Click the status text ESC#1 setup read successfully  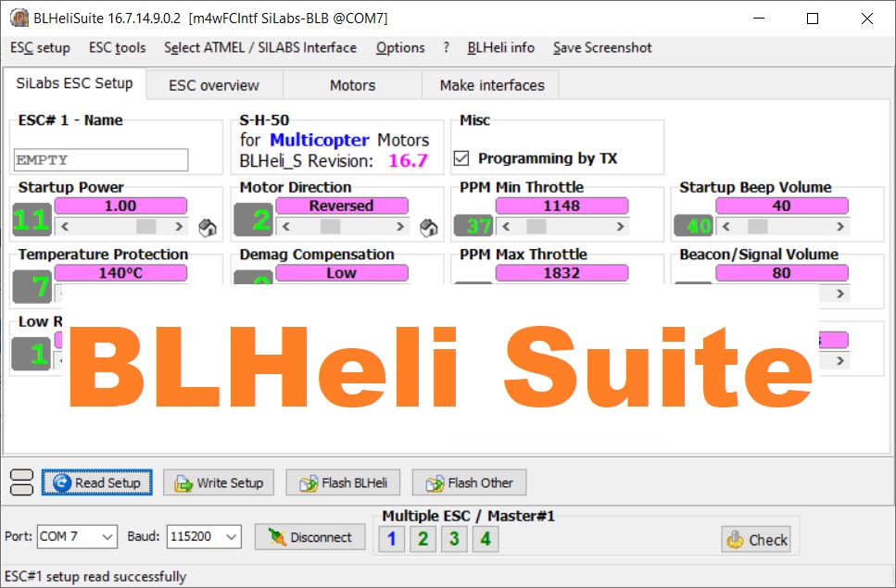[x=95, y=577]
